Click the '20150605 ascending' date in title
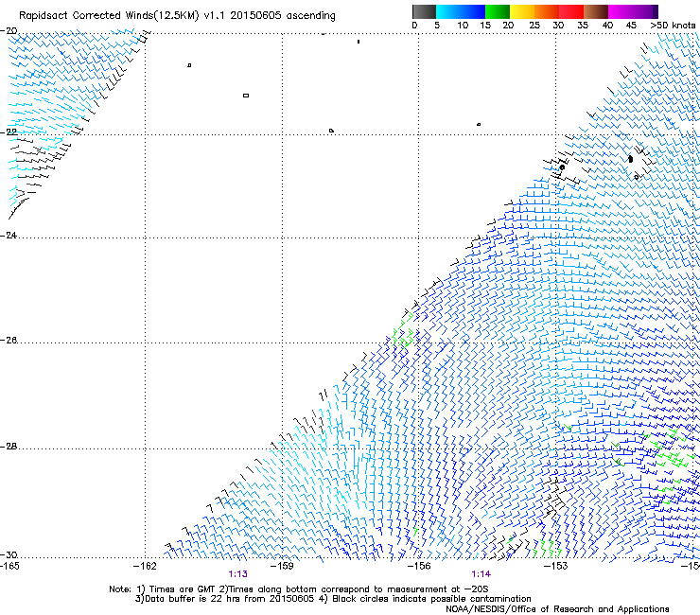 283,16
